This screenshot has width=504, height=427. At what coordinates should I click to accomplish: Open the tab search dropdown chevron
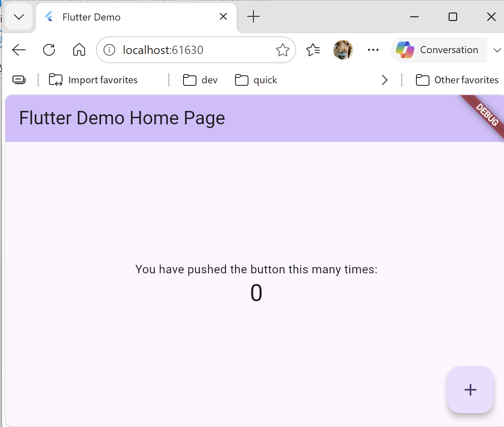click(19, 17)
